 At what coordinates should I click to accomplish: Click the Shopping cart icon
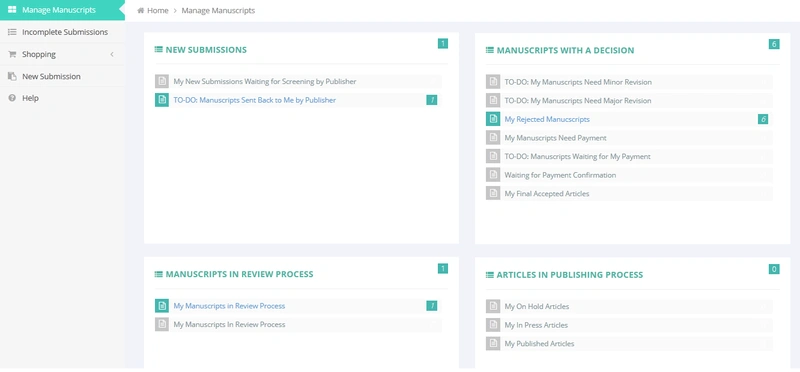coord(12,54)
